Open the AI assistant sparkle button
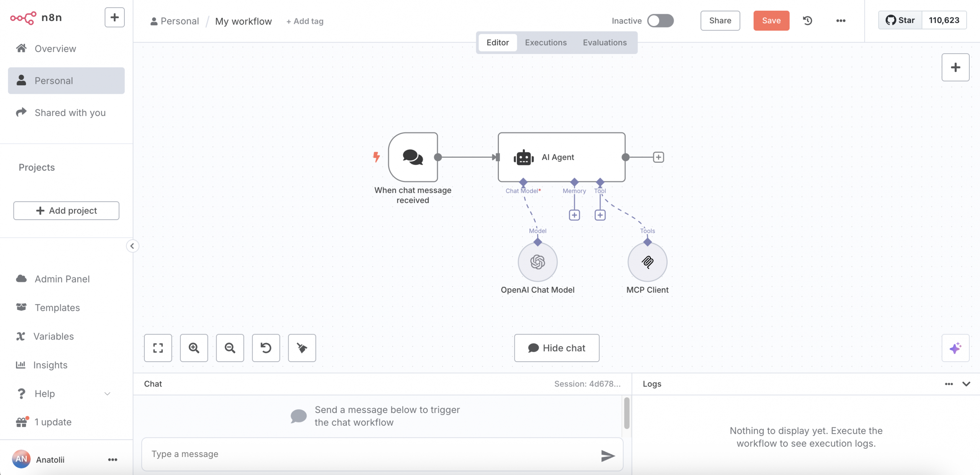 click(955, 348)
